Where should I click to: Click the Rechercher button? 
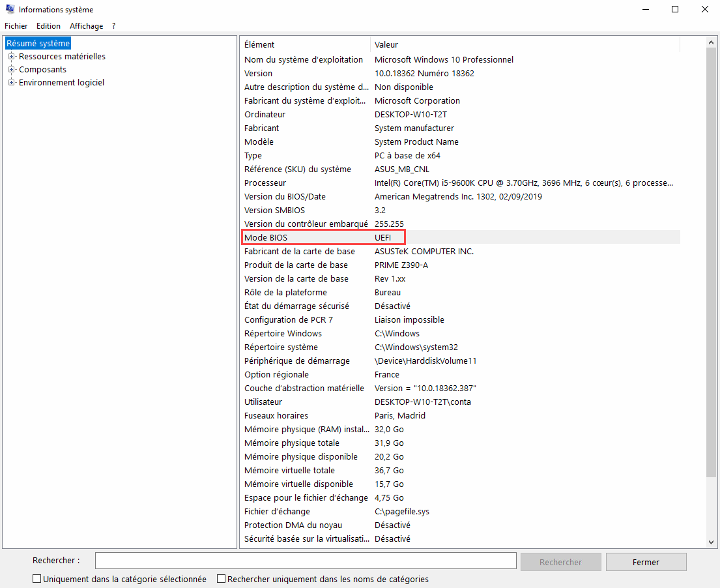click(x=560, y=562)
